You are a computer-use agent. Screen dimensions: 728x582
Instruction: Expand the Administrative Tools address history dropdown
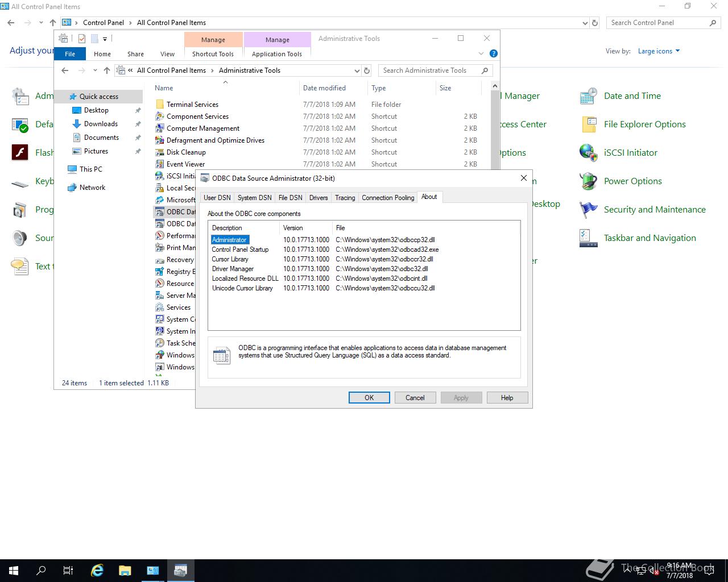[357, 71]
